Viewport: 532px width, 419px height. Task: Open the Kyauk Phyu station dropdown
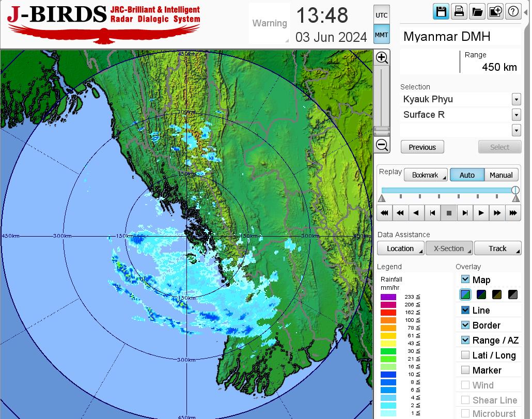516,99
